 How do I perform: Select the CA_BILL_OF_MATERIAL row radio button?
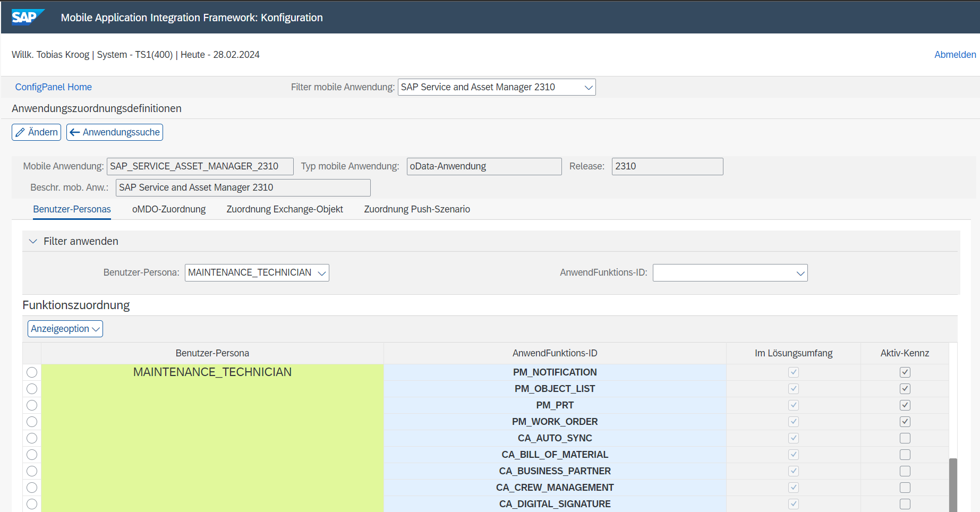point(32,455)
